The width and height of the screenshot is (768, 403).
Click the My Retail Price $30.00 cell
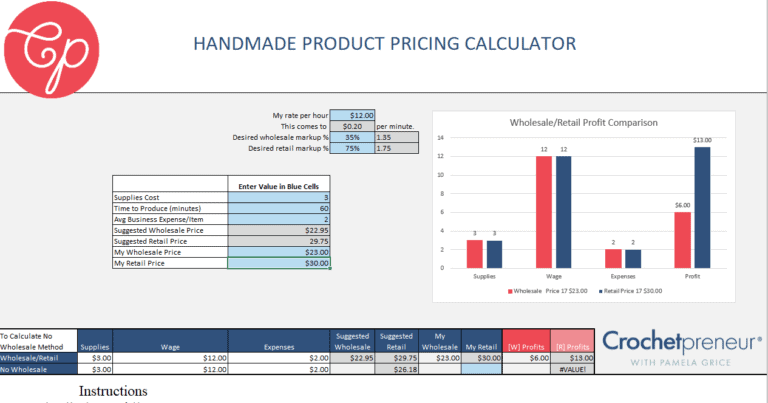[279, 263]
